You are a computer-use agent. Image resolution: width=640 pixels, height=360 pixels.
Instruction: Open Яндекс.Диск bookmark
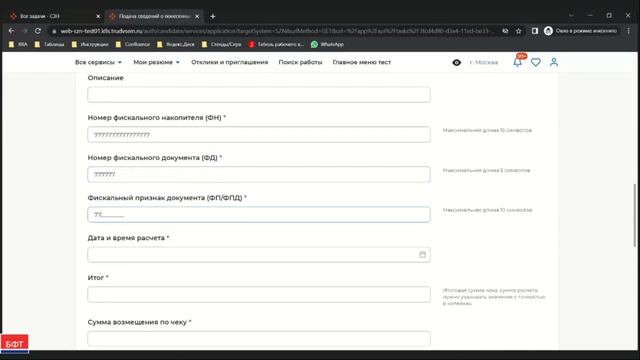coord(176,44)
